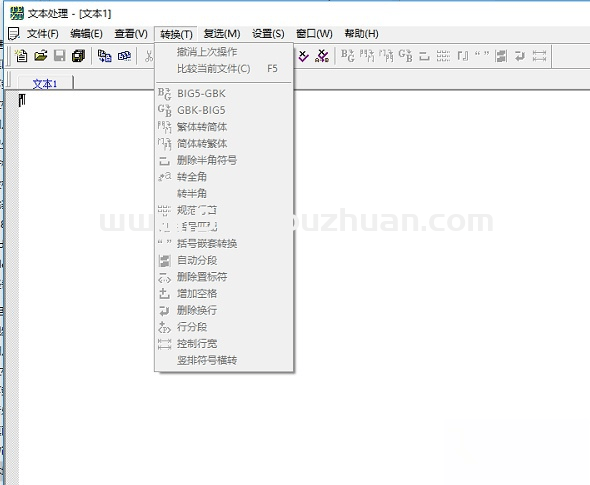
Task: Open the 编辑(E) menu
Action: 86,34
